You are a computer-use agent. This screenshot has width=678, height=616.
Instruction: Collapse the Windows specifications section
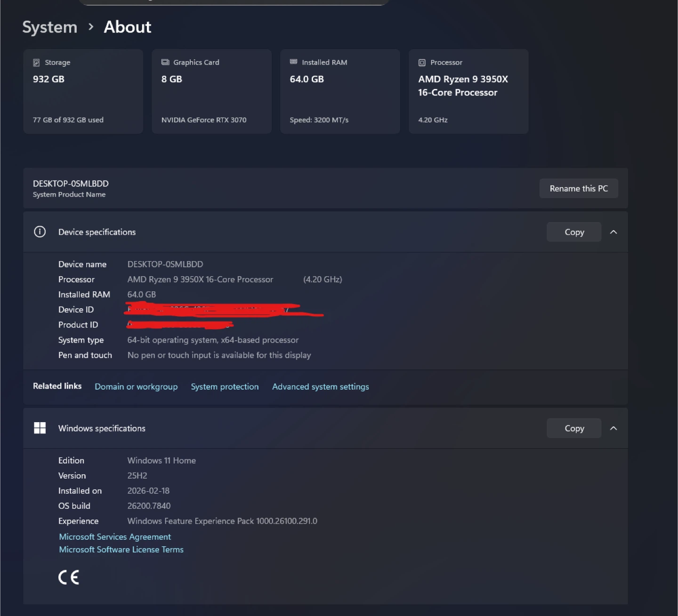pyautogui.click(x=613, y=428)
